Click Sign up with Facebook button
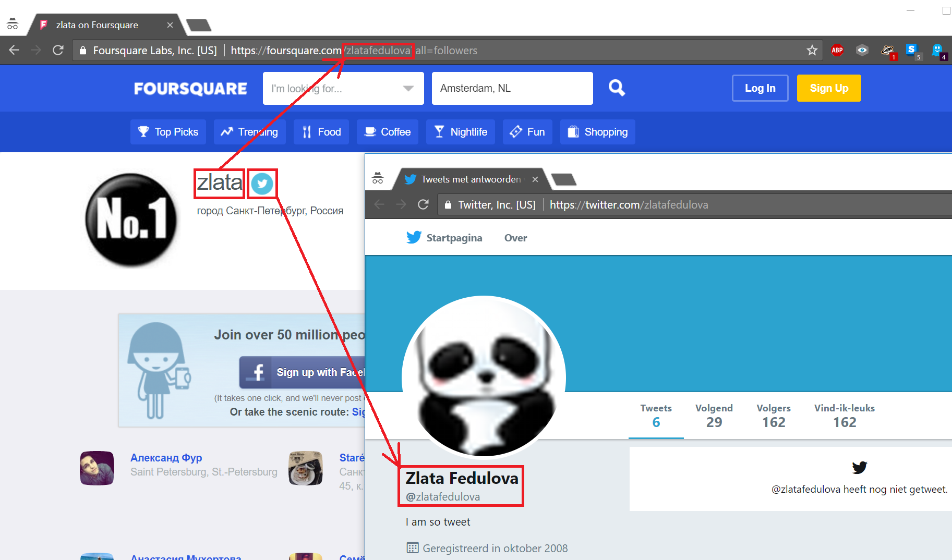The height and width of the screenshot is (560, 952). click(x=303, y=372)
